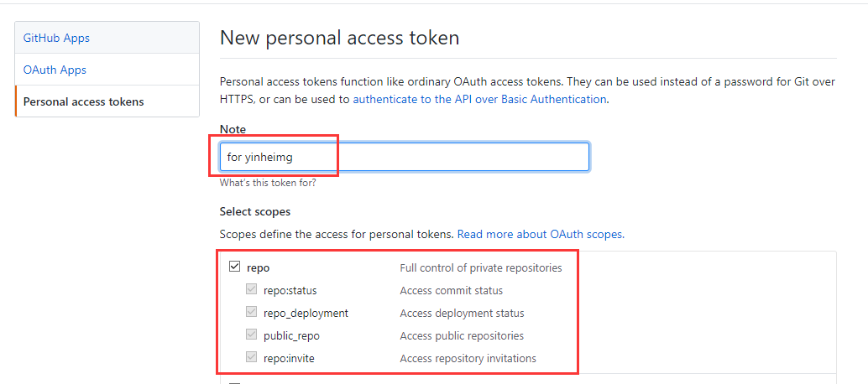The width and height of the screenshot is (868, 384).
Task: Click the repo:status scope label text
Action: click(x=290, y=291)
